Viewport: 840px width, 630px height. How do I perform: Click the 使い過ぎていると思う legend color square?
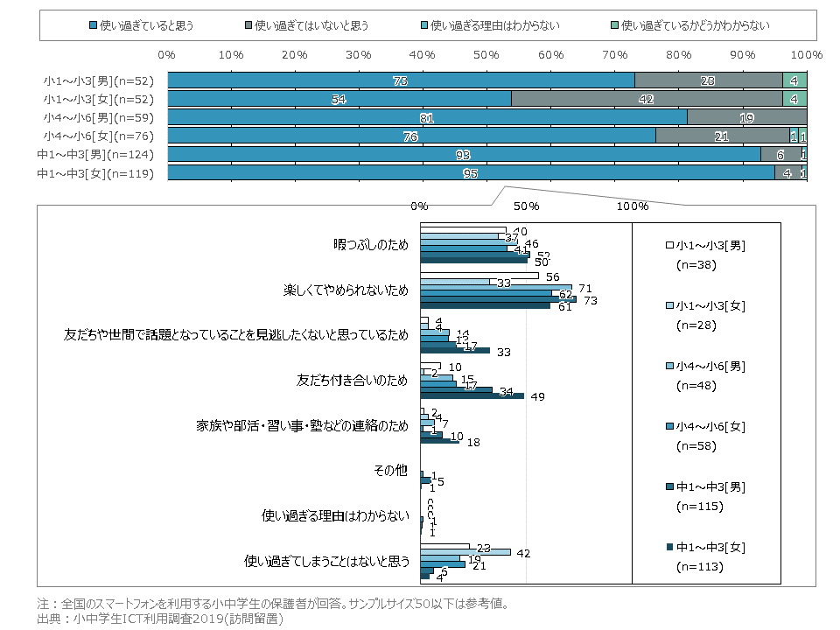pos(93,26)
